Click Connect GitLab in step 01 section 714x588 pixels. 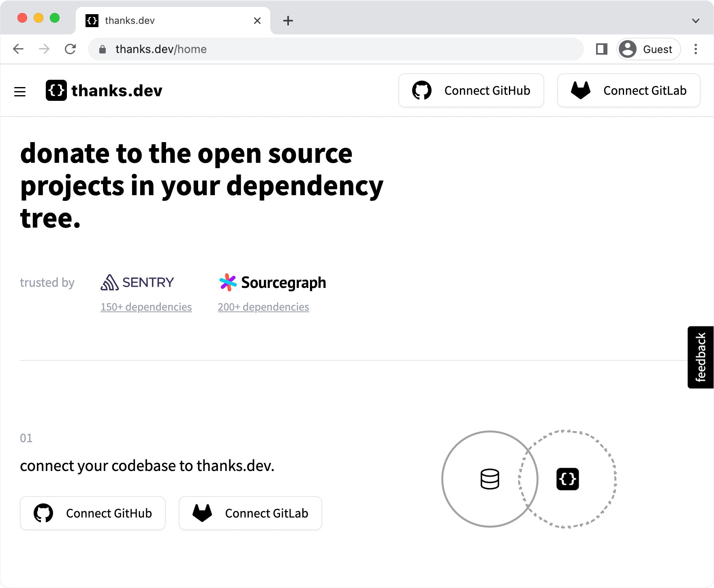(x=250, y=513)
